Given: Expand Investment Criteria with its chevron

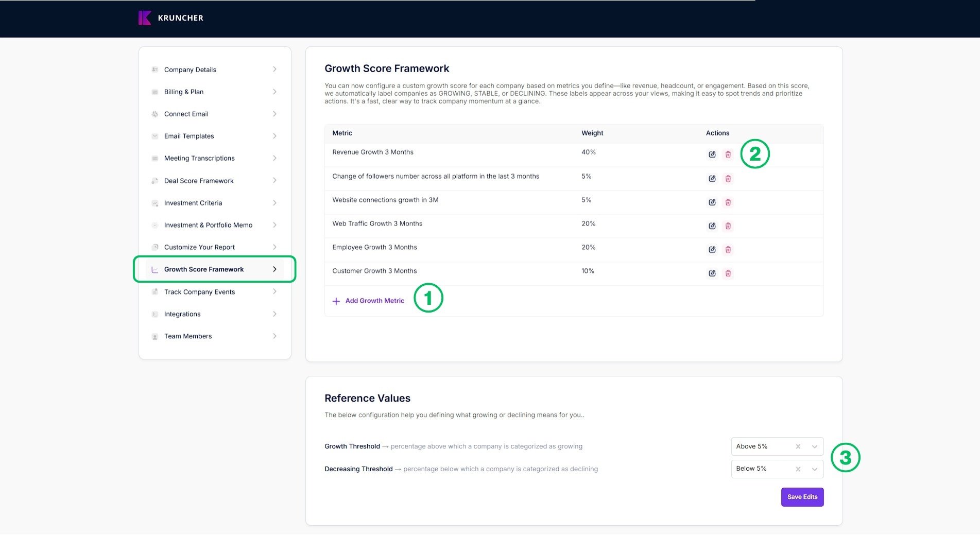Looking at the screenshot, I should [274, 203].
